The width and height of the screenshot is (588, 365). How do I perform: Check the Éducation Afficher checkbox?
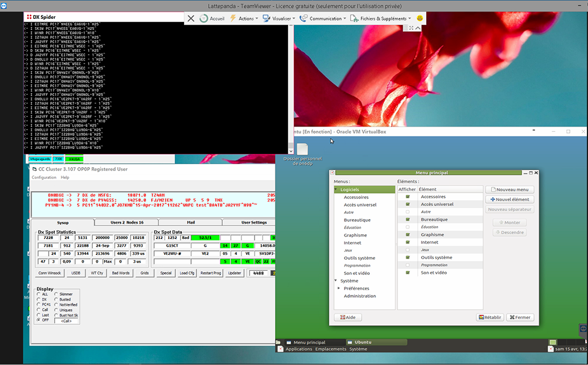tap(407, 227)
